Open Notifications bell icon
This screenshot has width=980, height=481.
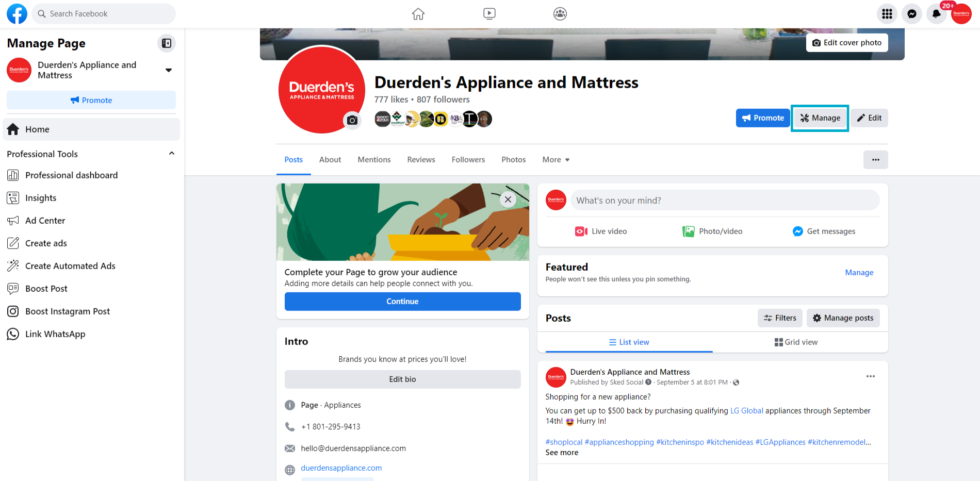click(937, 14)
